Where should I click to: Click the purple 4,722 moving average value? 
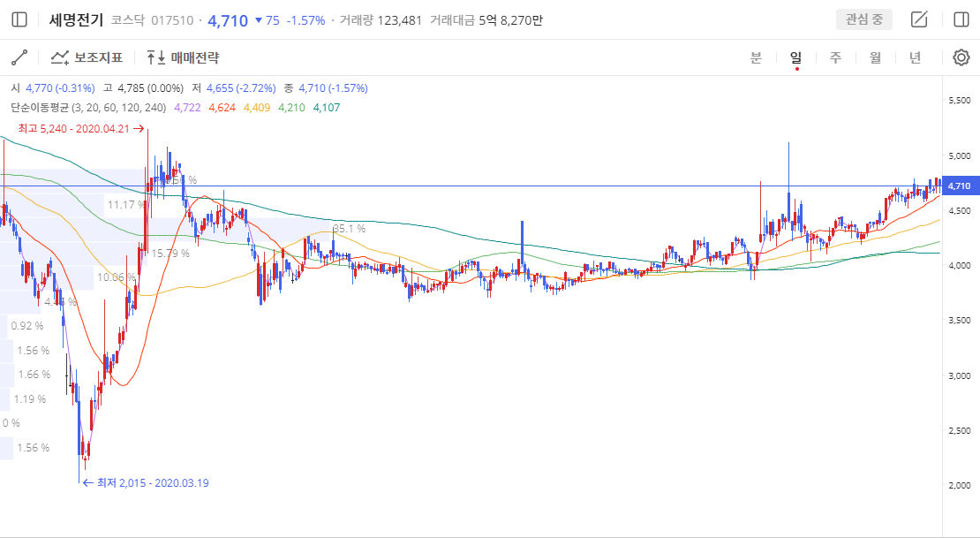pos(187,108)
